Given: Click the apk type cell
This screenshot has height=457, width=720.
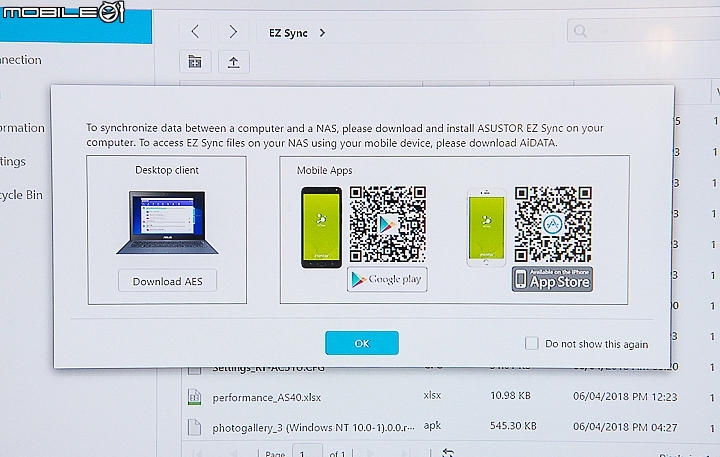Looking at the screenshot, I should coord(432,426).
